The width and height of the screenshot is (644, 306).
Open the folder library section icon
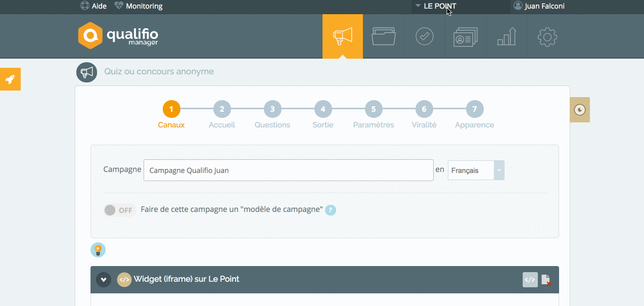[384, 36]
